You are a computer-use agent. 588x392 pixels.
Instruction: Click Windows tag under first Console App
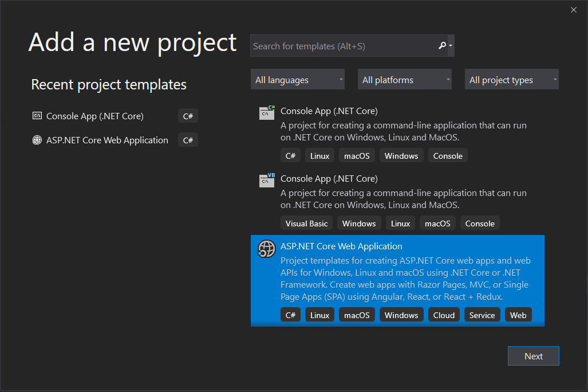coord(401,156)
